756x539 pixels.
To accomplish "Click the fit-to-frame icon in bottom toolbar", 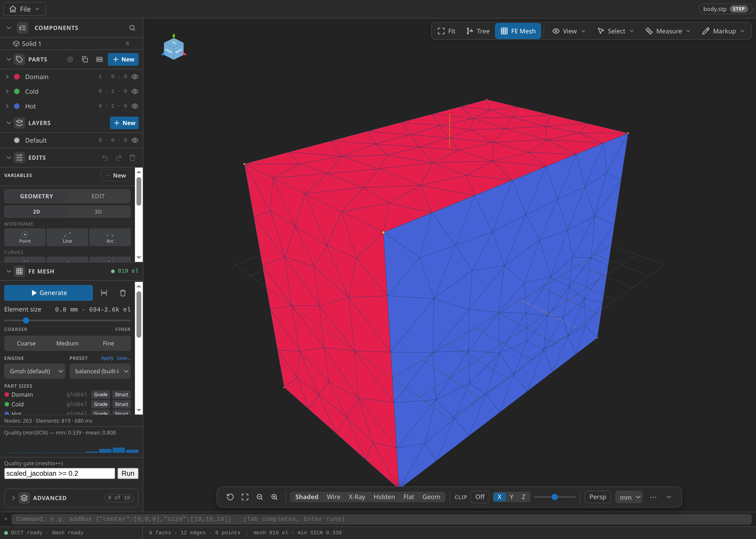I will pyautogui.click(x=245, y=497).
